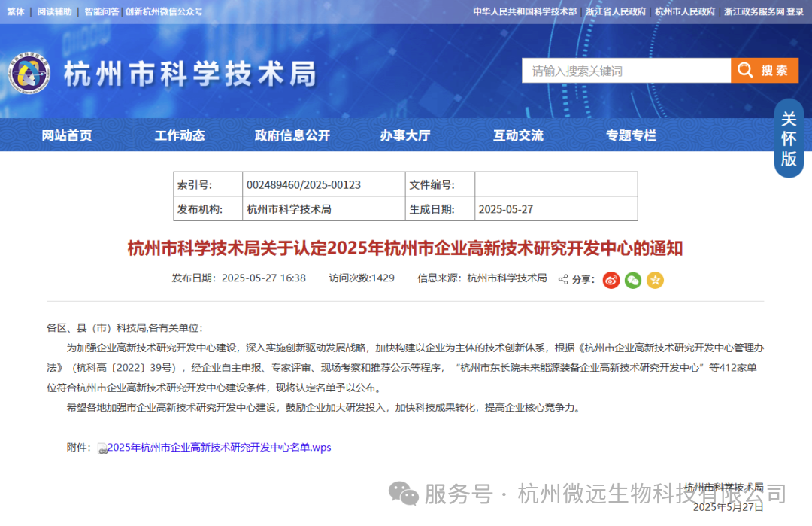The image size is (812, 526).
Task: Open the 专题专栏 section
Action: (x=631, y=135)
